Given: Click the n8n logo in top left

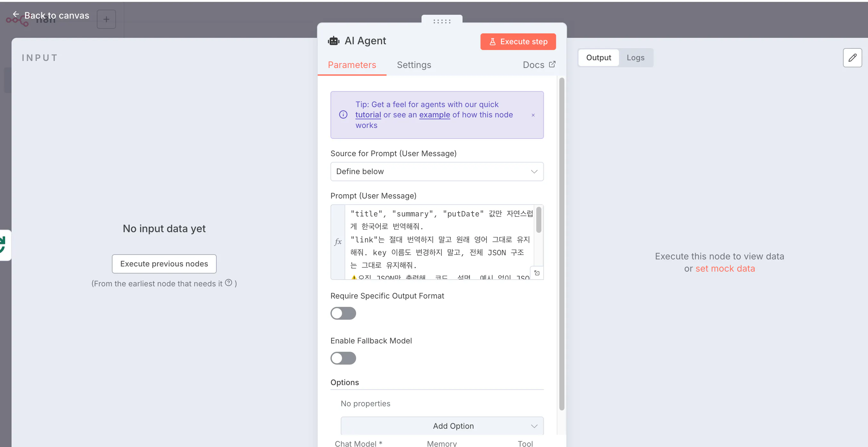Looking at the screenshot, I should [18, 21].
